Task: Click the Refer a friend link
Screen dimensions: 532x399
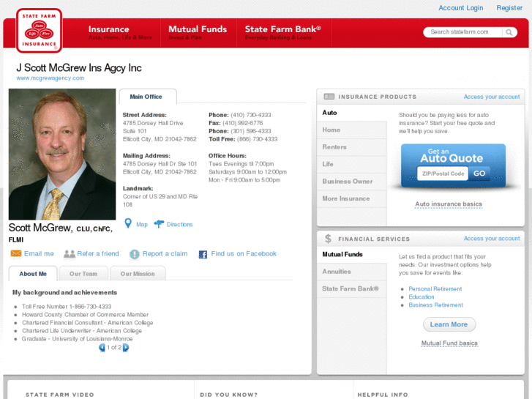Action: tap(98, 253)
